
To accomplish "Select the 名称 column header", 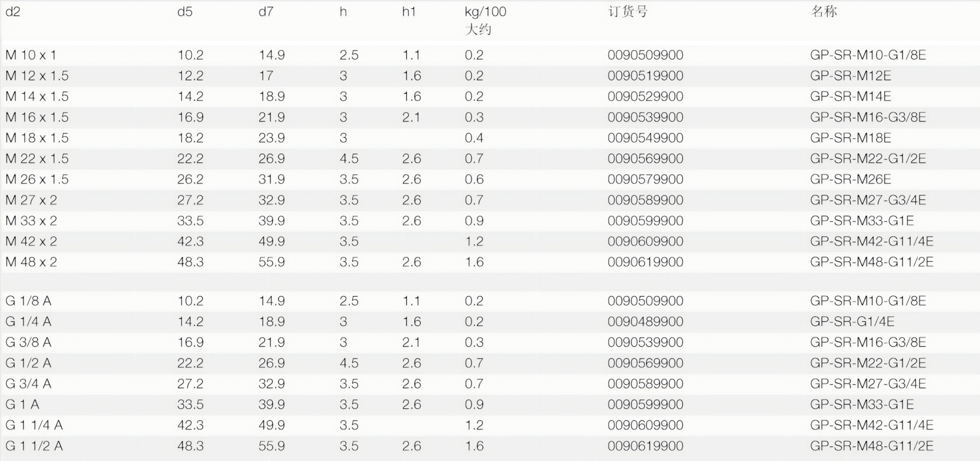I will tap(823, 11).
